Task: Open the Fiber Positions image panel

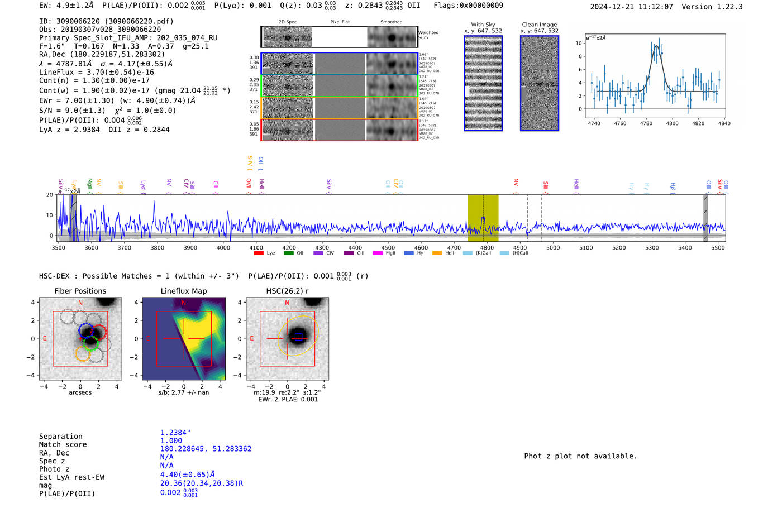Action: point(80,339)
